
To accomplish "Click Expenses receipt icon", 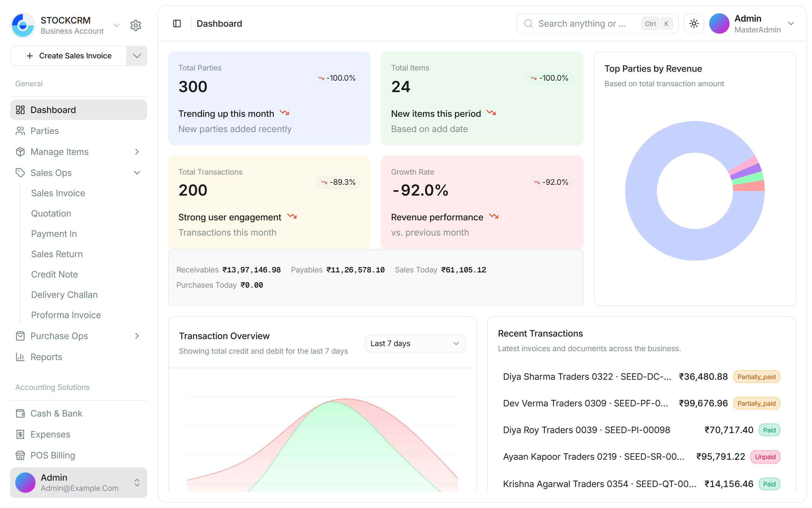I will tap(21, 434).
